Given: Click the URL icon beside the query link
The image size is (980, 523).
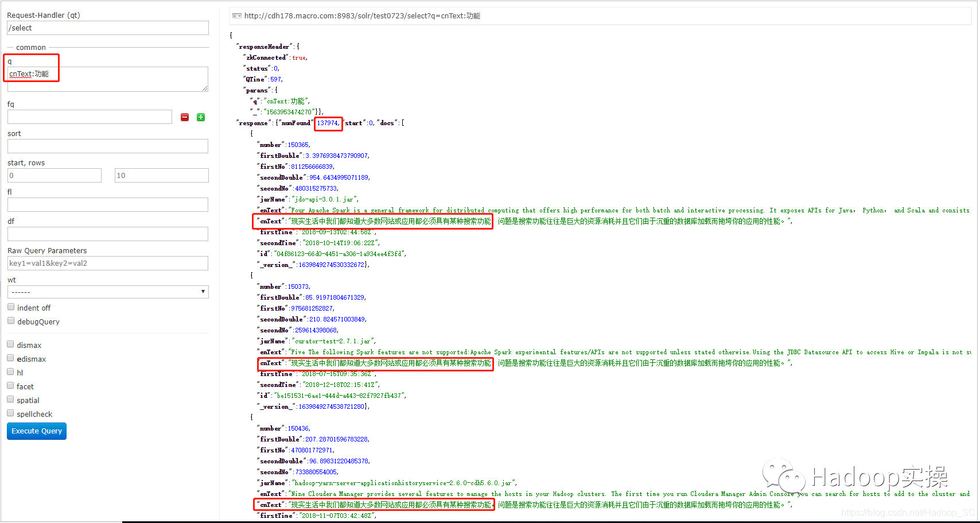Looking at the screenshot, I should pos(236,16).
